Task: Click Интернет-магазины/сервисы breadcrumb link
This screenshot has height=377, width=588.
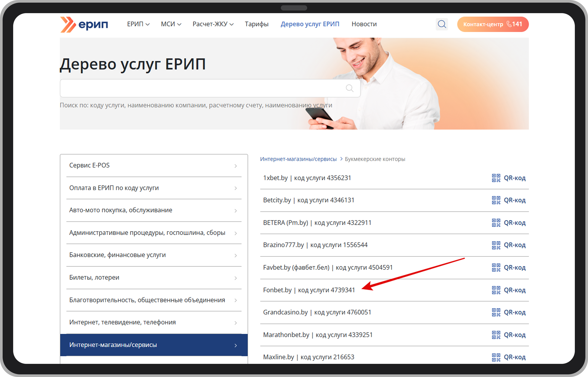Action: [x=298, y=159]
